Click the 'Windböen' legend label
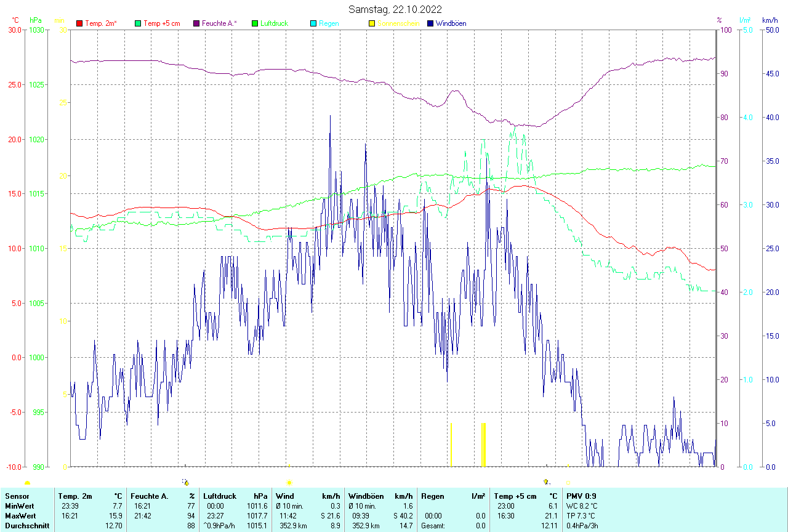 [451, 23]
